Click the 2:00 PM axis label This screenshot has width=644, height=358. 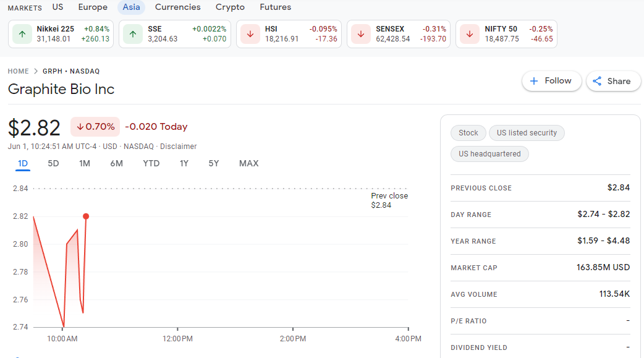[x=293, y=339]
